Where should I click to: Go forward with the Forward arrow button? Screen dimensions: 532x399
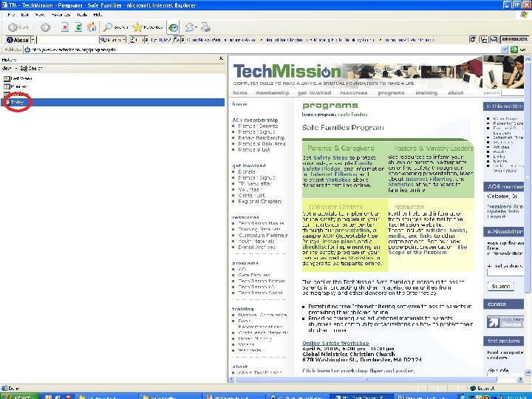(x=46, y=27)
